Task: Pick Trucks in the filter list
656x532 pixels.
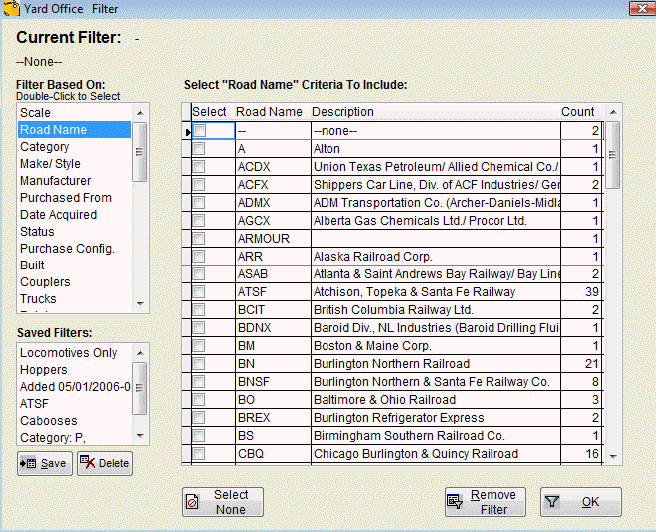Action: click(74, 299)
